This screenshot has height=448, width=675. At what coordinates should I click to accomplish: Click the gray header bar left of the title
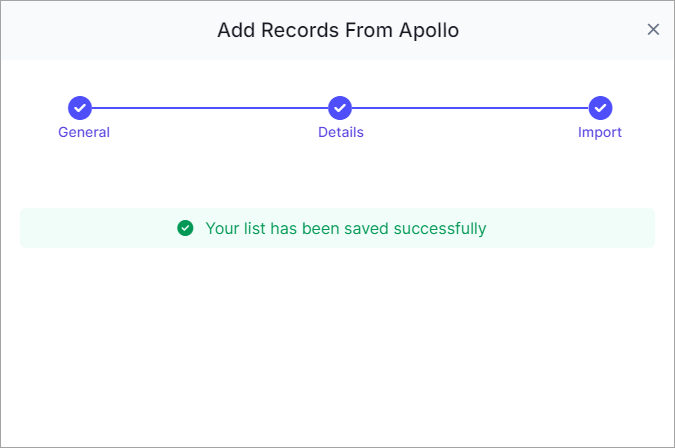108,30
